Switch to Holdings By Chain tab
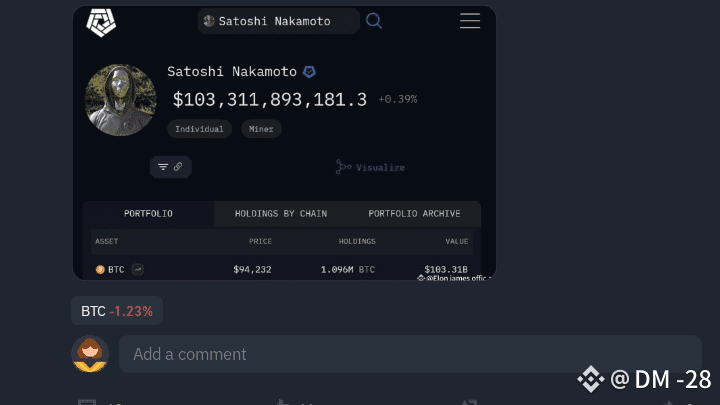 pyautogui.click(x=281, y=214)
